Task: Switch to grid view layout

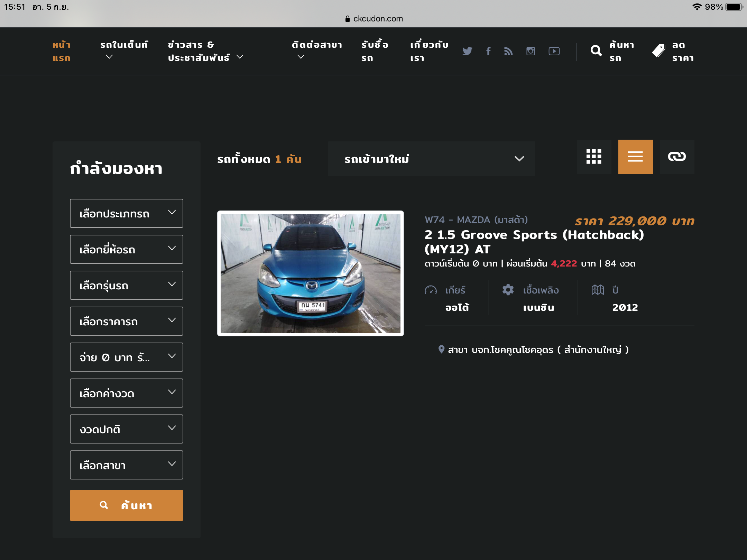Action: coord(594,157)
